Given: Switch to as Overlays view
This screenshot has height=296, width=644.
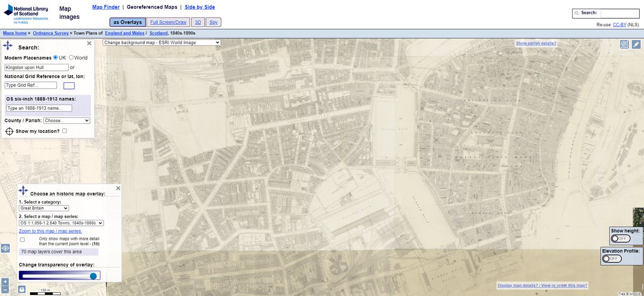Looking at the screenshot, I should point(127,22).
